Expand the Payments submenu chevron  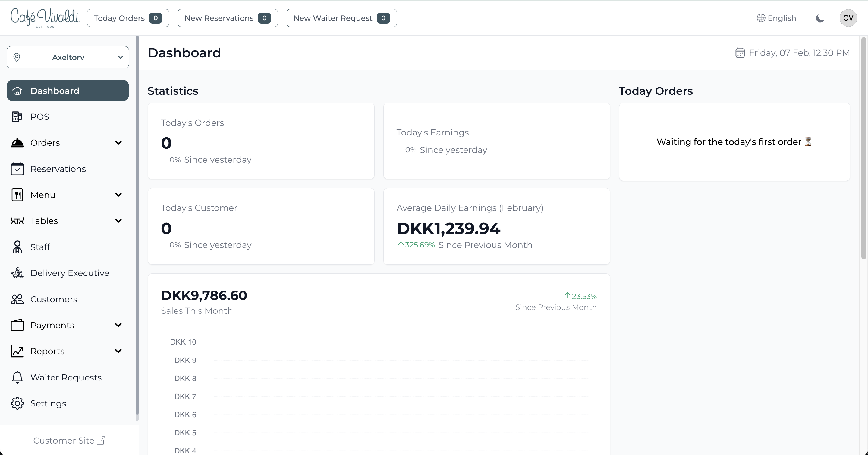tap(118, 325)
